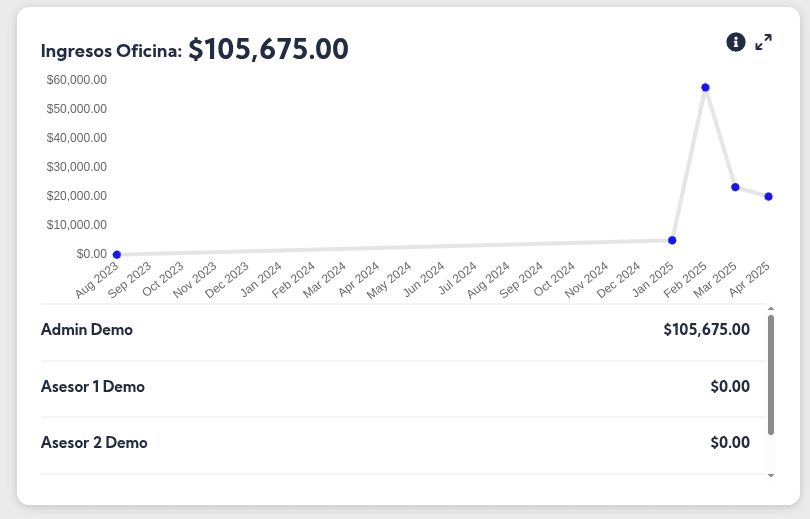Select the Feb 2025 peak data point
Screen dimensions: 810x519
click(705, 88)
